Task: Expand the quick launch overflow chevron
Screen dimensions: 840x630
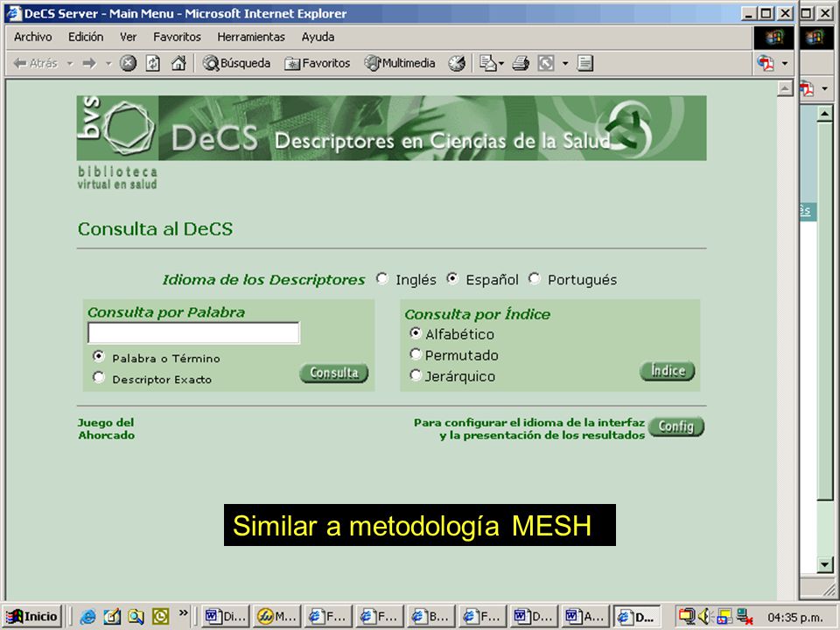Action: 184,612
